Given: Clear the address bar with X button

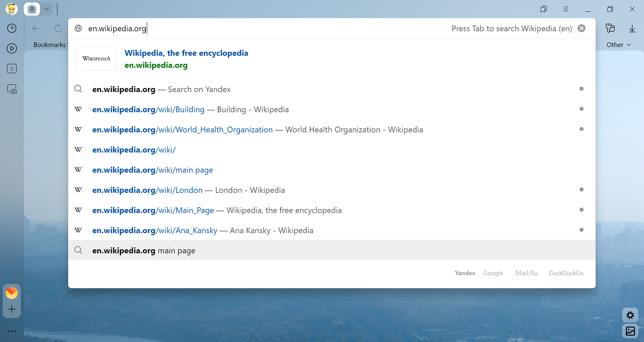Looking at the screenshot, I should [x=581, y=29].
